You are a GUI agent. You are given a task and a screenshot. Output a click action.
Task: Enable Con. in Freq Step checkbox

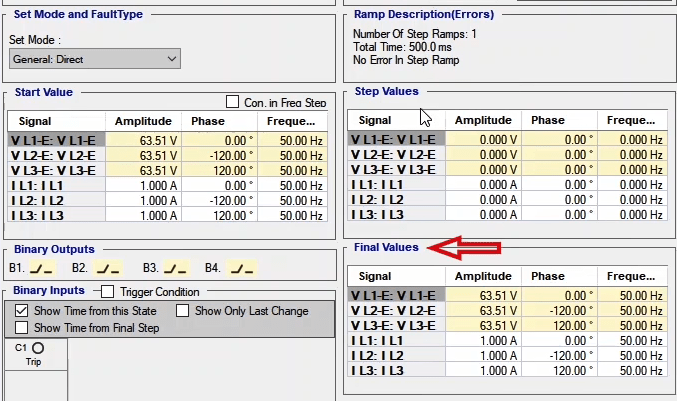point(233,102)
